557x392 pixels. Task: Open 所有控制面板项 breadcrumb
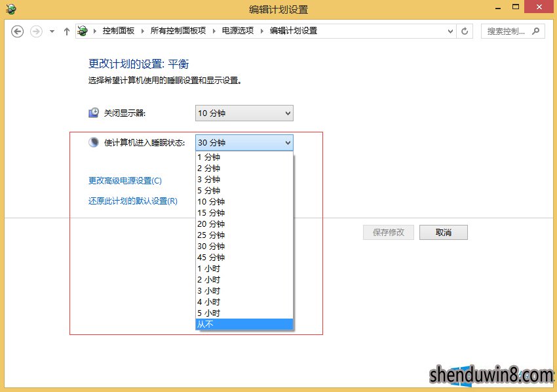pyautogui.click(x=178, y=31)
